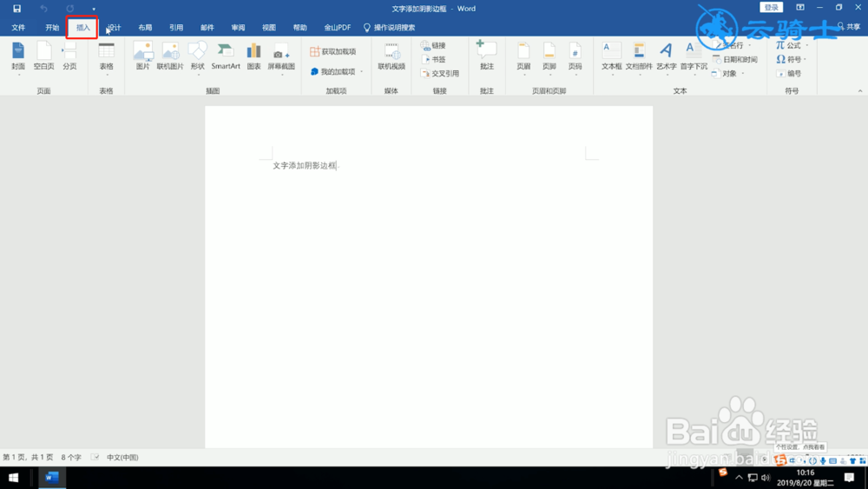
Task: Switch to the 设计 ribbon tab
Action: [x=115, y=27]
